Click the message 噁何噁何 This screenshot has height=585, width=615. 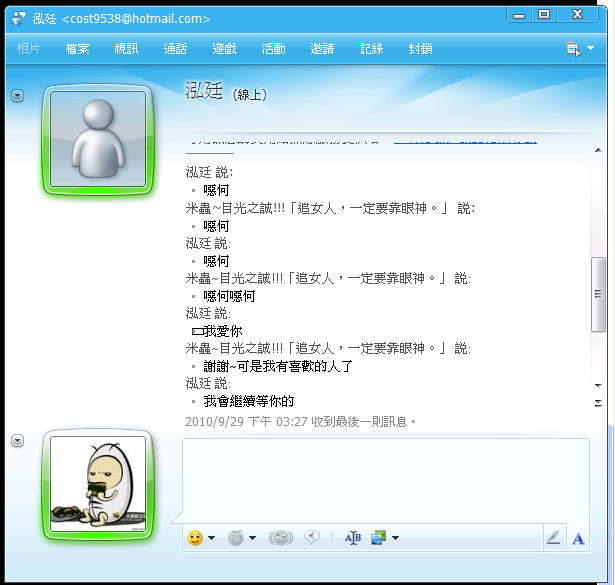tap(229, 296)
